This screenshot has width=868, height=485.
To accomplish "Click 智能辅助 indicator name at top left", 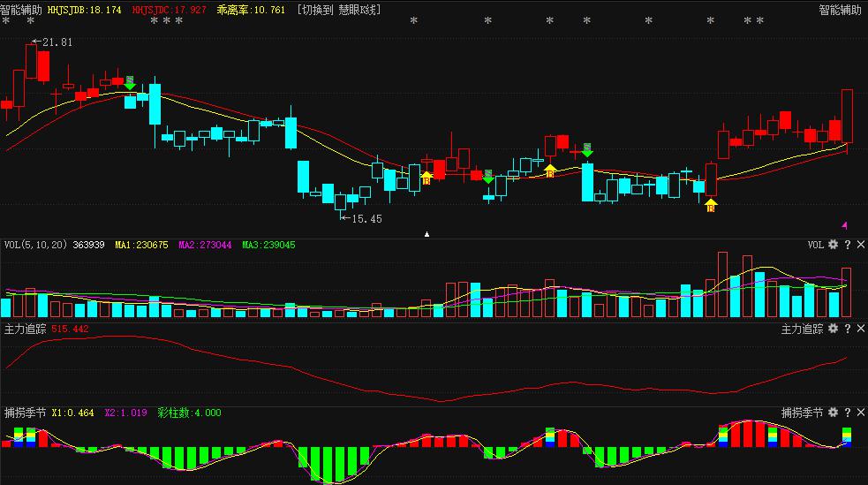I will click(x=21, y=10).
